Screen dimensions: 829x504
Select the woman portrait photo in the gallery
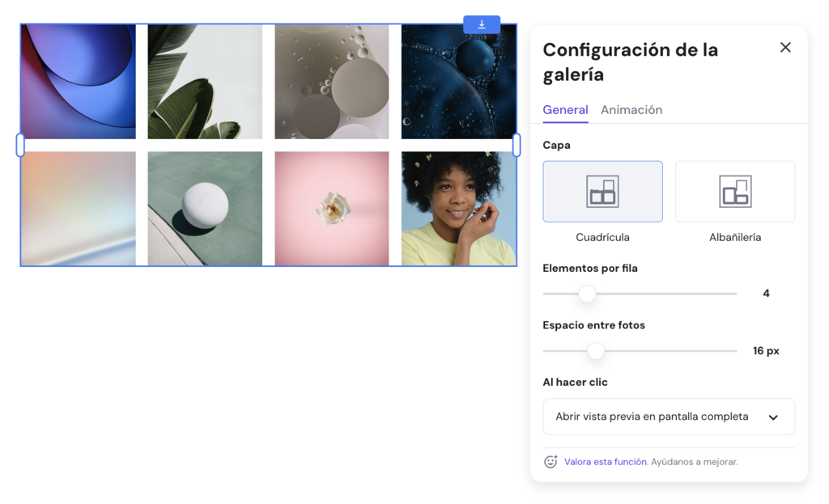(458, 208)
